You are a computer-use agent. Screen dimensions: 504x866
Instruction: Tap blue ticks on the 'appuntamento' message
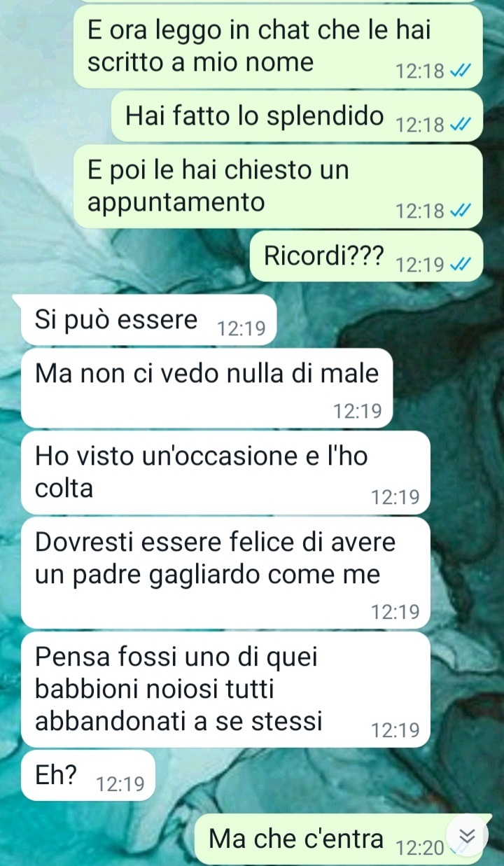tap(461, 211)
